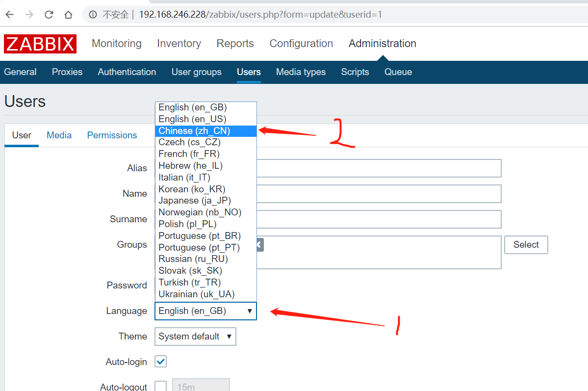This screenshot has height=391, width=588.
Task: Select Norwegian (nb_NO) language option
Action: (x=206, y=212)
